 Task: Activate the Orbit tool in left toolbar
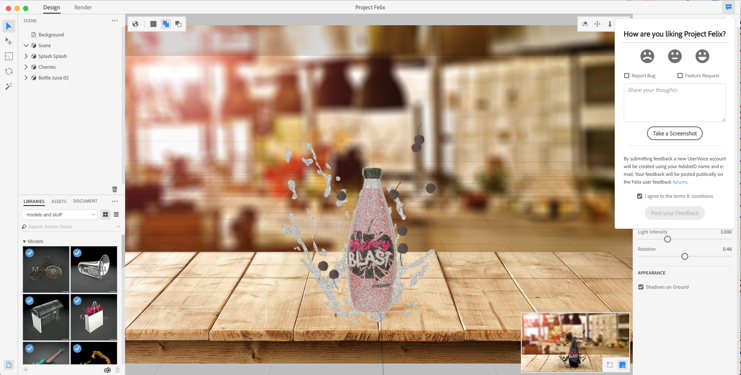coord(9,71)
